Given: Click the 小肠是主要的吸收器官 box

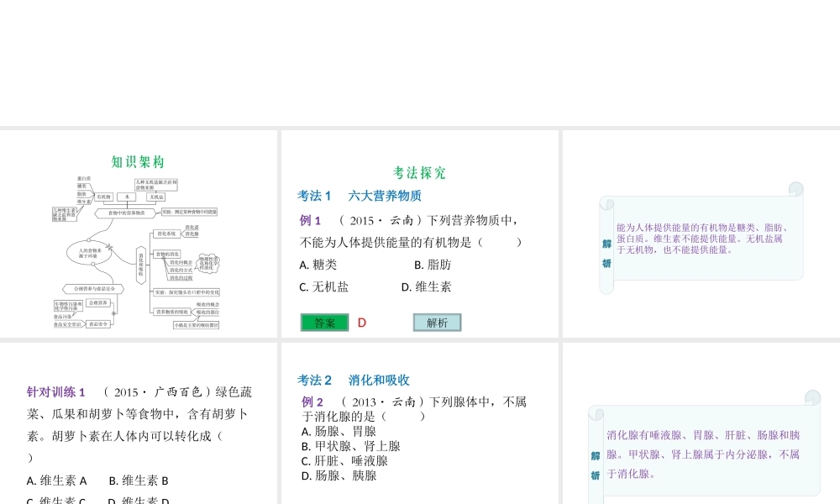Looking at the screenshot, I should 196,324.
